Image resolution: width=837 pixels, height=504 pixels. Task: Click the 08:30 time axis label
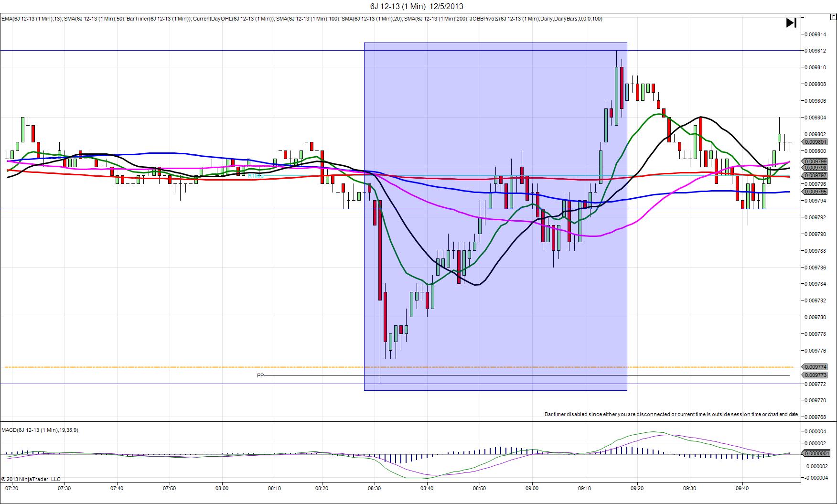[x=374, y=488]
